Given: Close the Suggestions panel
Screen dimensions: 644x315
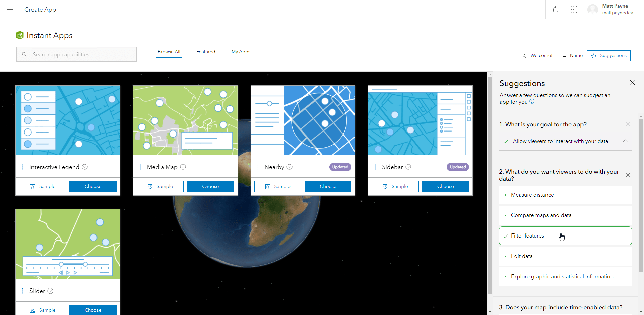Looking at the screenshot, I should click(x=633, y=83).
